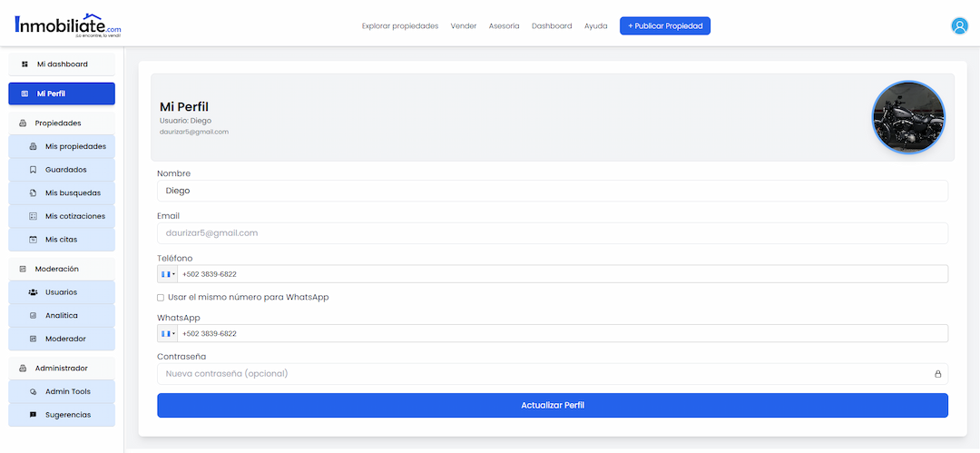Focus the Nombre input field
The height and width of the screenshot is (453, 980).
[552, 191]
